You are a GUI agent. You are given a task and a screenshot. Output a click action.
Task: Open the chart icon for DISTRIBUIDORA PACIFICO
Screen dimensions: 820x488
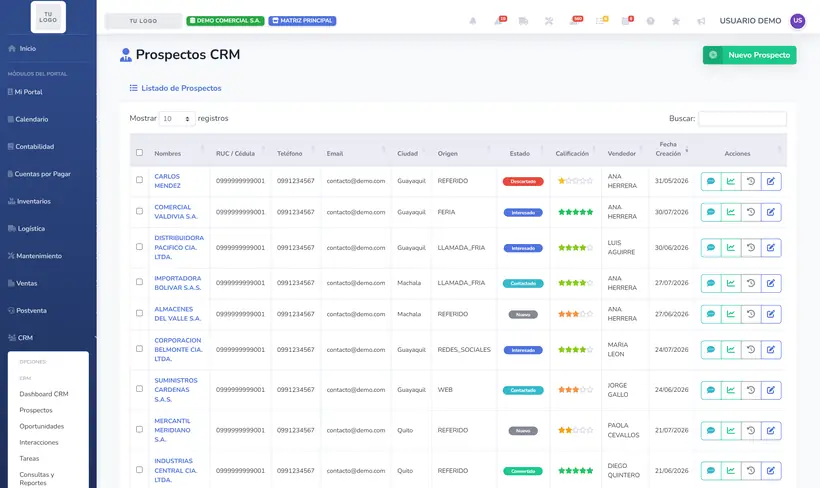click(x=731, y=248)
